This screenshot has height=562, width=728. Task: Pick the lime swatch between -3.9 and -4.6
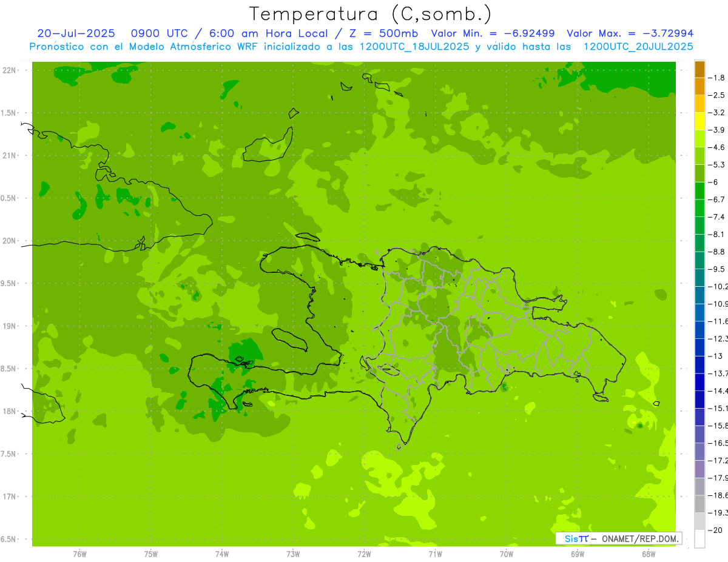[699, 138]
